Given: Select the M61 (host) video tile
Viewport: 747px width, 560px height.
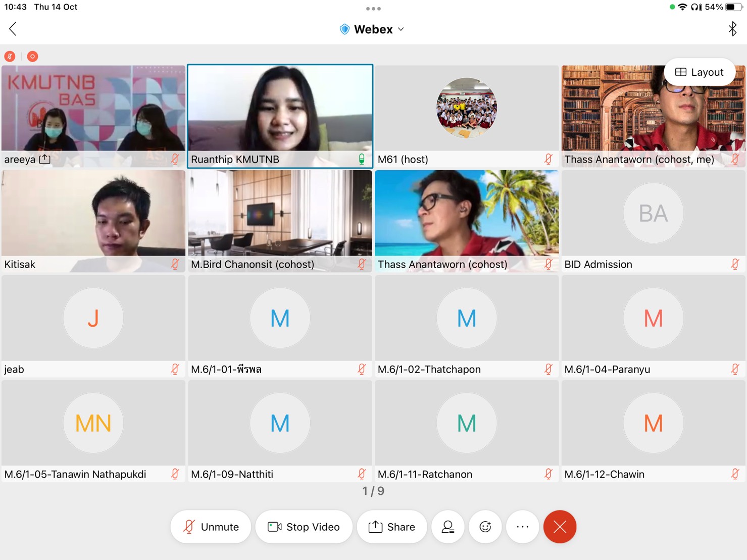Looking at the screenshot, I should [466, 115].
